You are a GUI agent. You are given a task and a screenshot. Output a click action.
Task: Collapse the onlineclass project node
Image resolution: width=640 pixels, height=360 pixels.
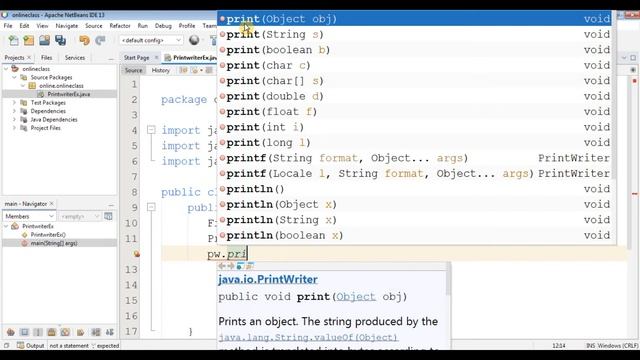[6, 69]
